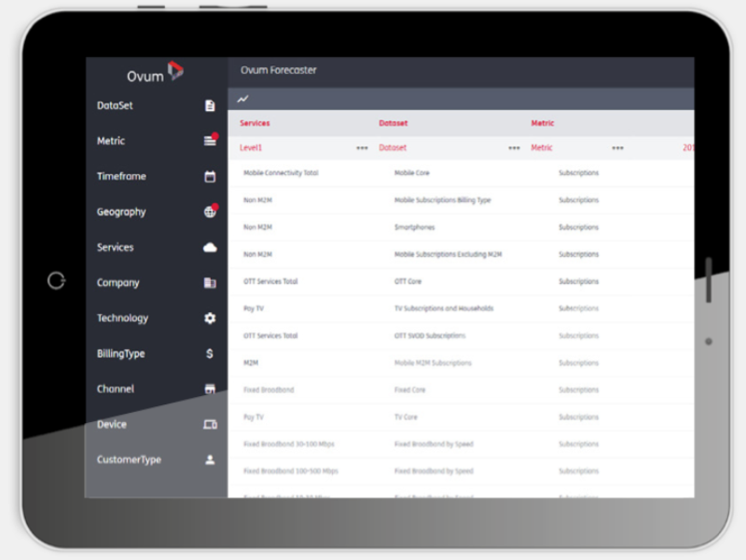This screenshot has width=746, height=560.
Task: Select the Services cloud icon
Action: 210,247
